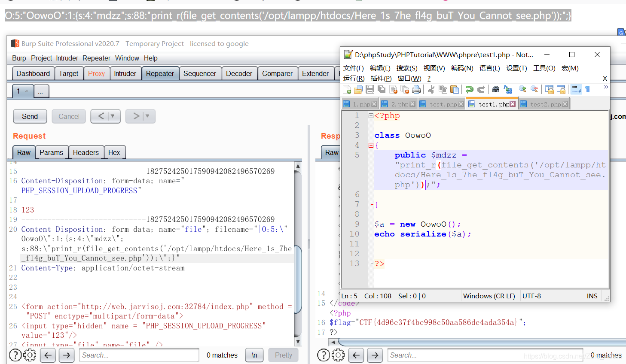Click the Cancel button in Repeater
The height and width of the screenshot is (364, 626).
point(69,116)
